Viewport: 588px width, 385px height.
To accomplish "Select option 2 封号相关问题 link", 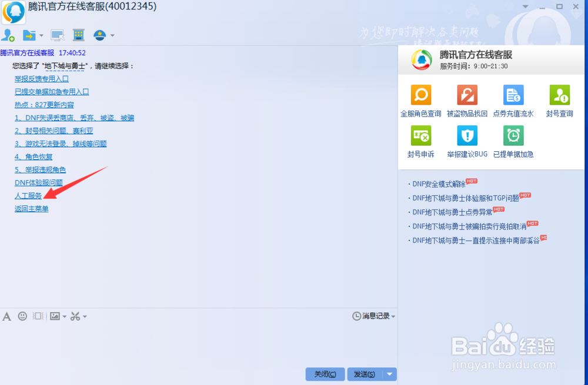I will coord(54,131).
